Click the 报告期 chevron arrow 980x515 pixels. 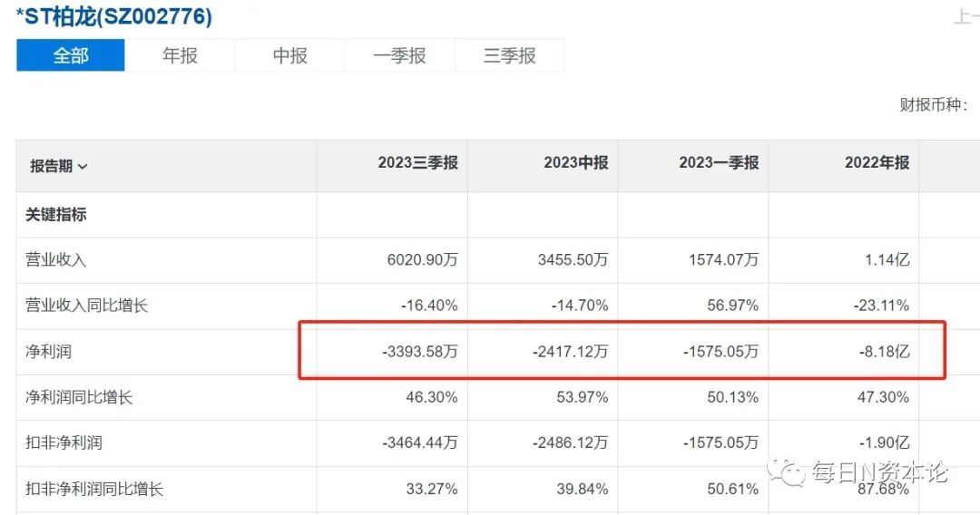pyautogui.click(x=83, y=167)
